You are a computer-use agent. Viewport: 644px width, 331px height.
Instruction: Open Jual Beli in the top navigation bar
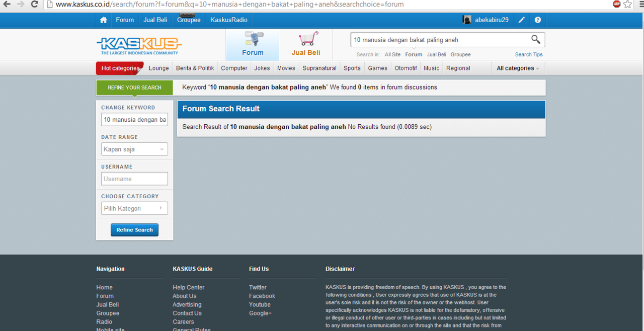(155, 20)
